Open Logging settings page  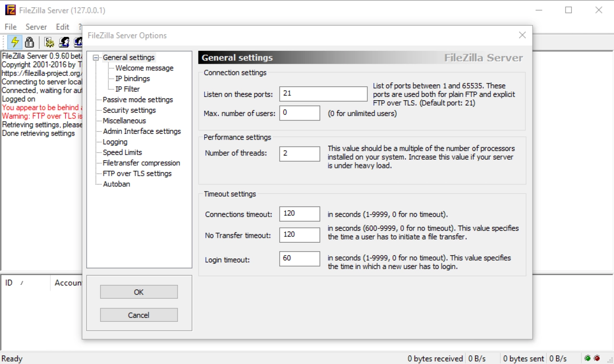pos(115,142)
